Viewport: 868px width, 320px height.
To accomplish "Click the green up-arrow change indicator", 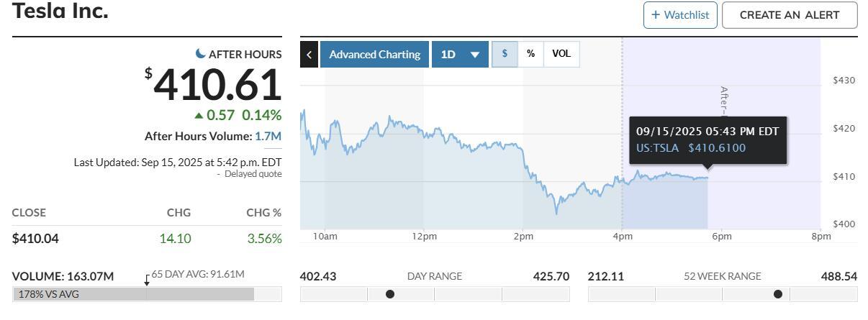I will 199,115.
